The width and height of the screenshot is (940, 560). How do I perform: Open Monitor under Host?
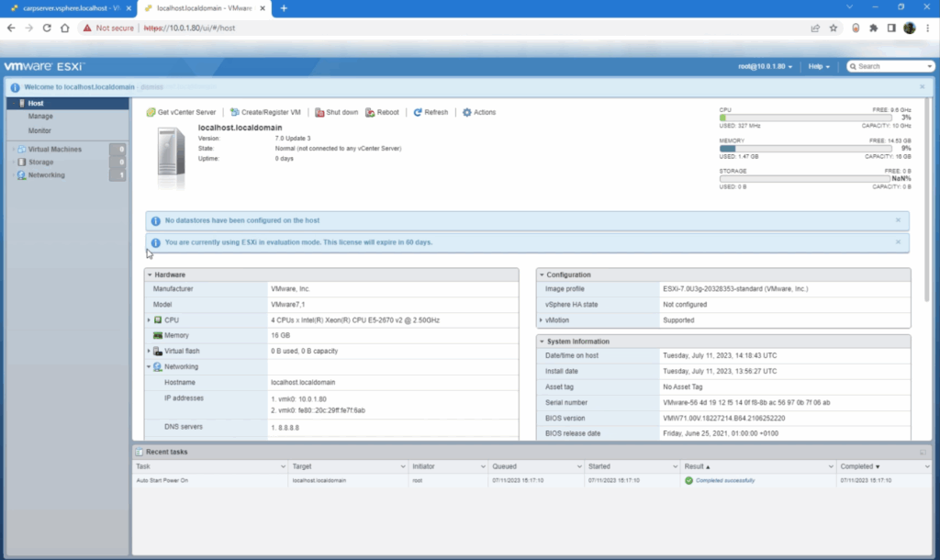pos(39,130)
